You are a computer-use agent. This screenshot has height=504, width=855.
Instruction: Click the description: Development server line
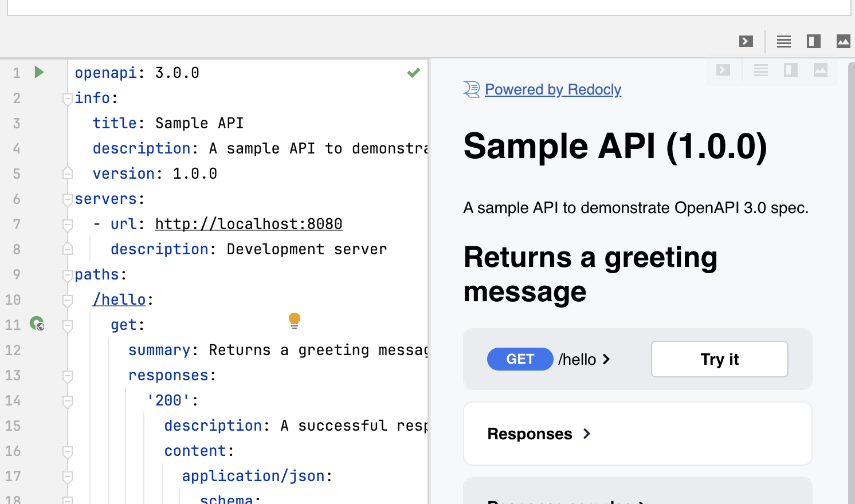249,249
